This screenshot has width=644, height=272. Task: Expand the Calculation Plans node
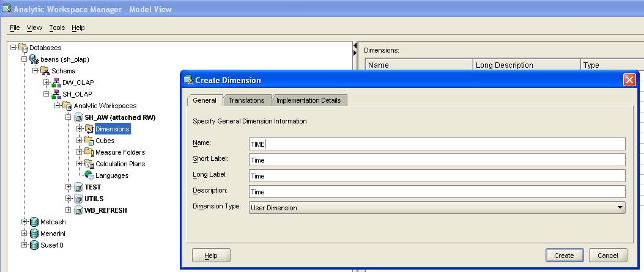click(80, 164)
